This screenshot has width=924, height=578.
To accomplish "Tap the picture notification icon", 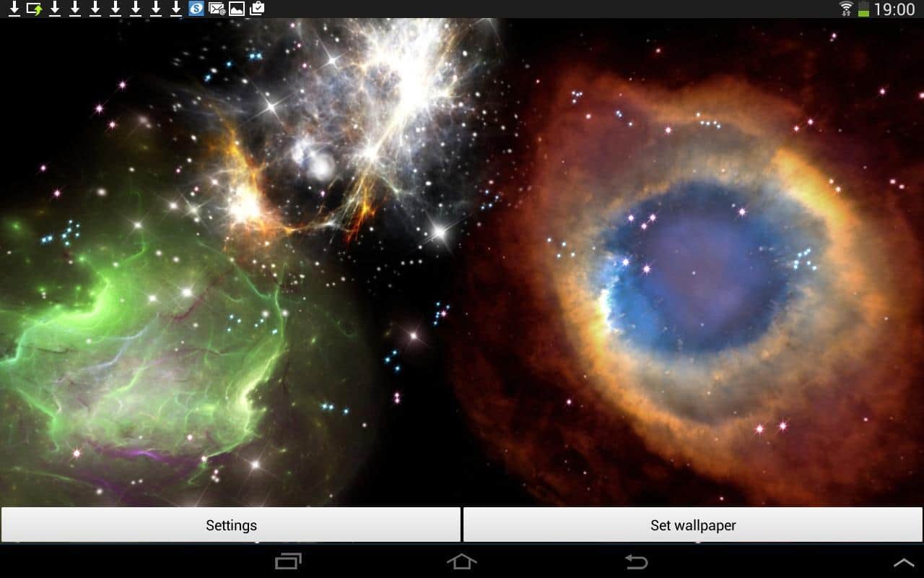I will (236, 9).
